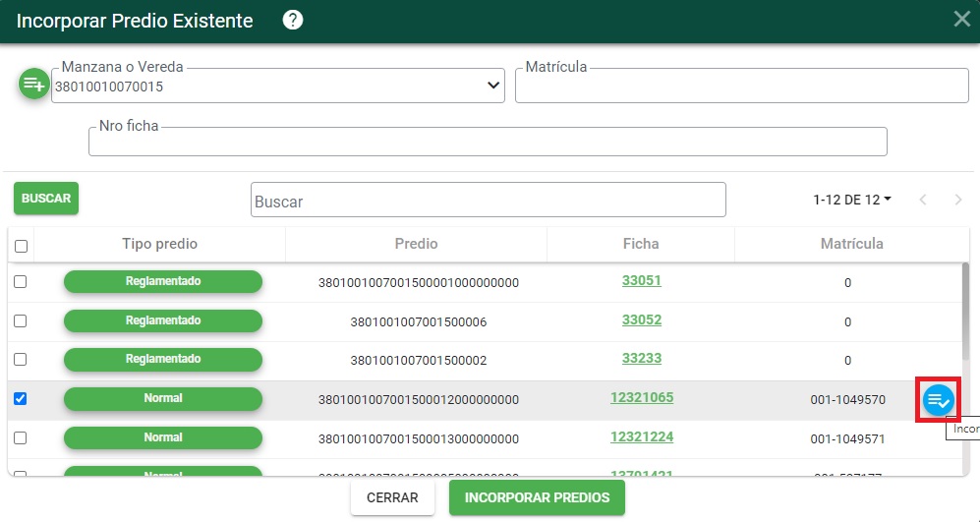Image resolution: width=980 pixels, height=522 pixels.
Task: Sort by Tipo predio column header
Action: [159, 244]
